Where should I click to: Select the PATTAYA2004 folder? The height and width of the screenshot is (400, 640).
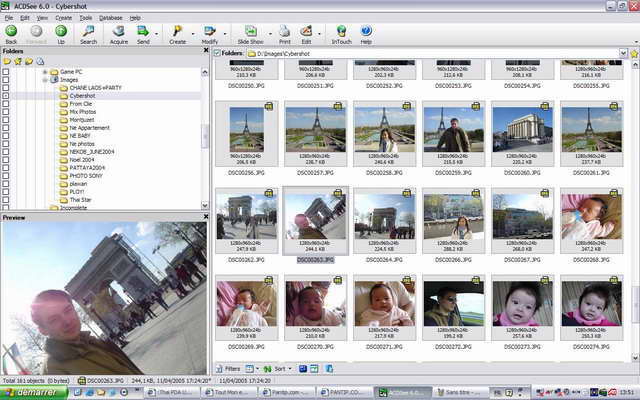pyautogui.click(x=87, y=168)
